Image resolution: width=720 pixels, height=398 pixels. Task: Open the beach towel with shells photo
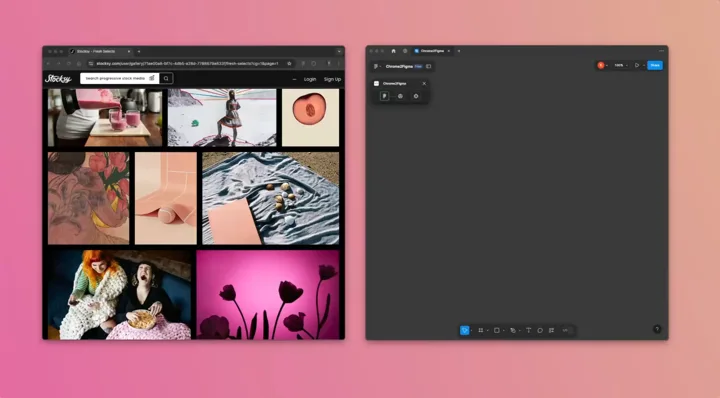(x=270, y=198)
